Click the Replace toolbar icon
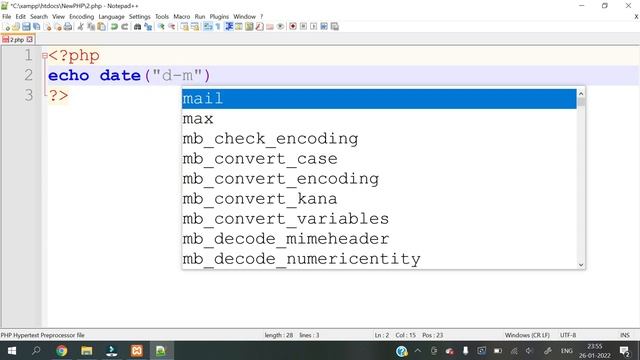The width and height of the screenshot is (640, 360). click(x=148, y=27)
